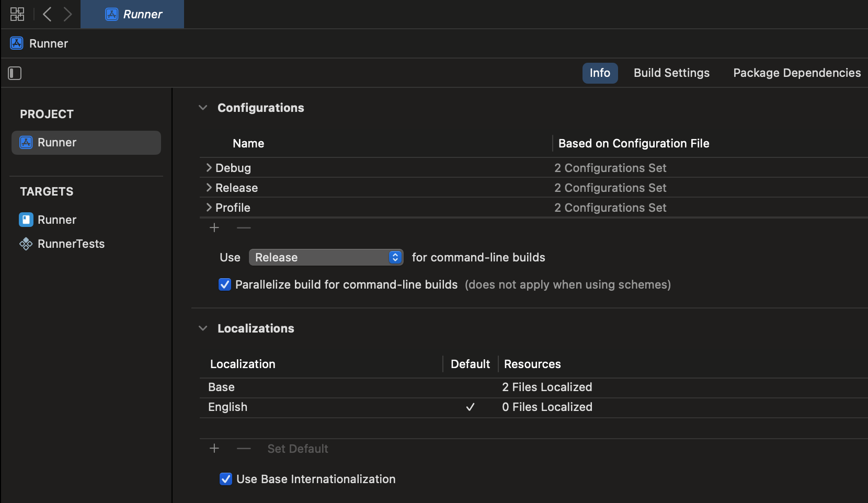Switch to Package Dependencies tab
Image resolution: width=868 pixels, height=503 pixels.
pos(797,73)
